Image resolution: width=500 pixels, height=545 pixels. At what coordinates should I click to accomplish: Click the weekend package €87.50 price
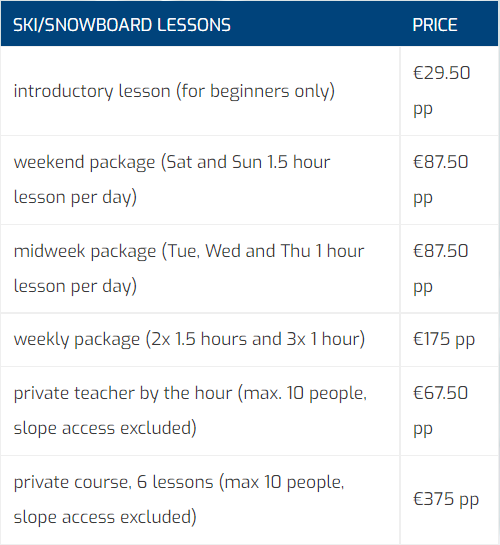coord(441,180)
